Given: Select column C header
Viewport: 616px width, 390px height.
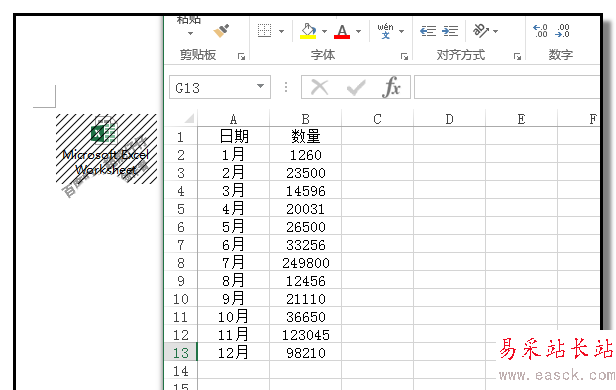Looking at the screenshot, I should [378, 119].
